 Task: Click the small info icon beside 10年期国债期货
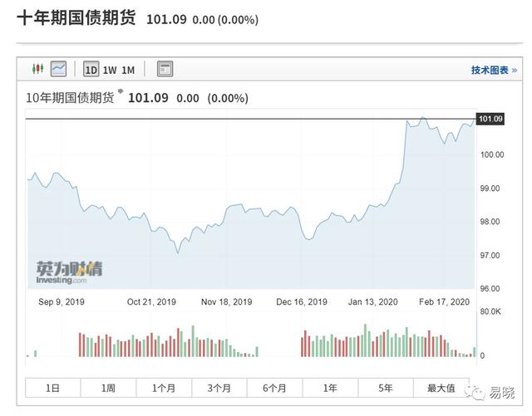pyautogui.click(x=121, y=91)
